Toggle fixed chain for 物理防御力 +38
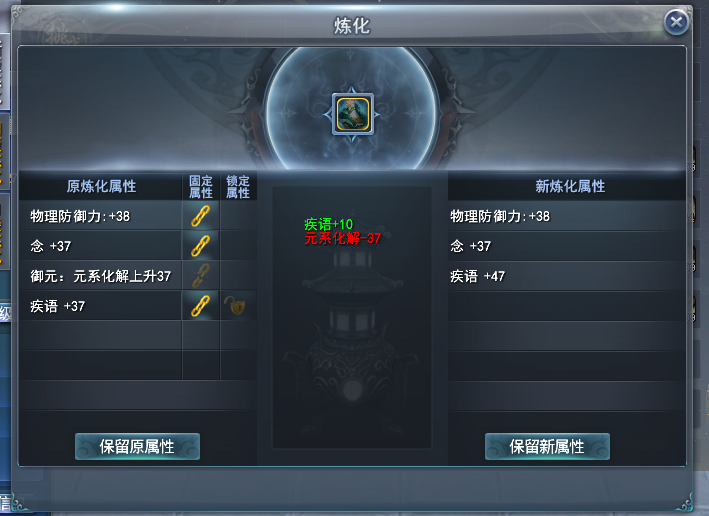 [200, 216]
